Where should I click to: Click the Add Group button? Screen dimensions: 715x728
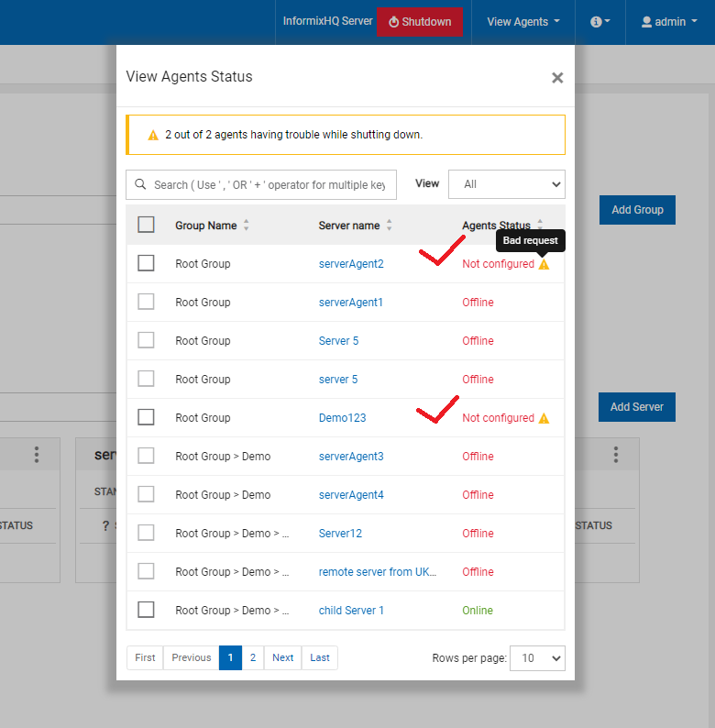pos(637,210)
